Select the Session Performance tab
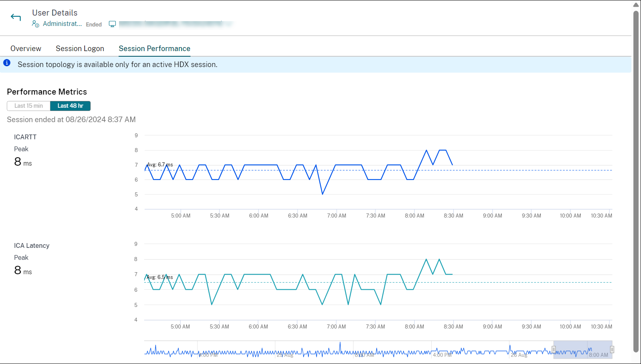This screenshot has width=641, height=364. 154,49
